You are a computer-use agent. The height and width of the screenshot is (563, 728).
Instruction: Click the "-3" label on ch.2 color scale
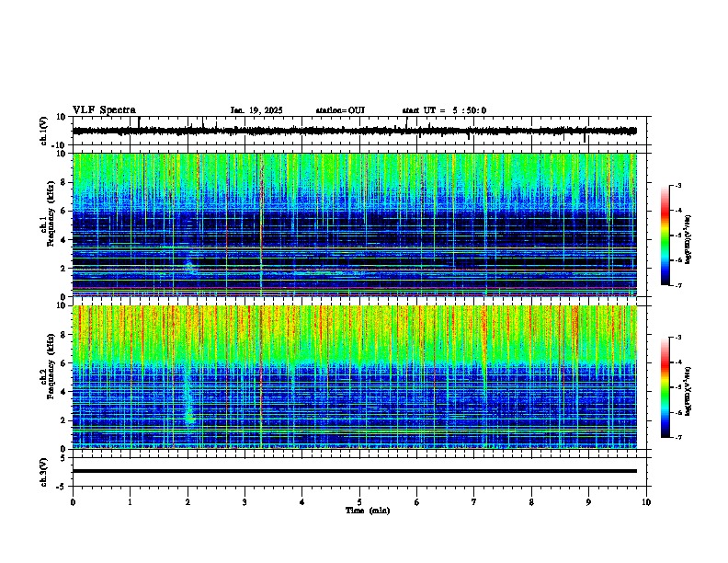click(x=678, y=338)
